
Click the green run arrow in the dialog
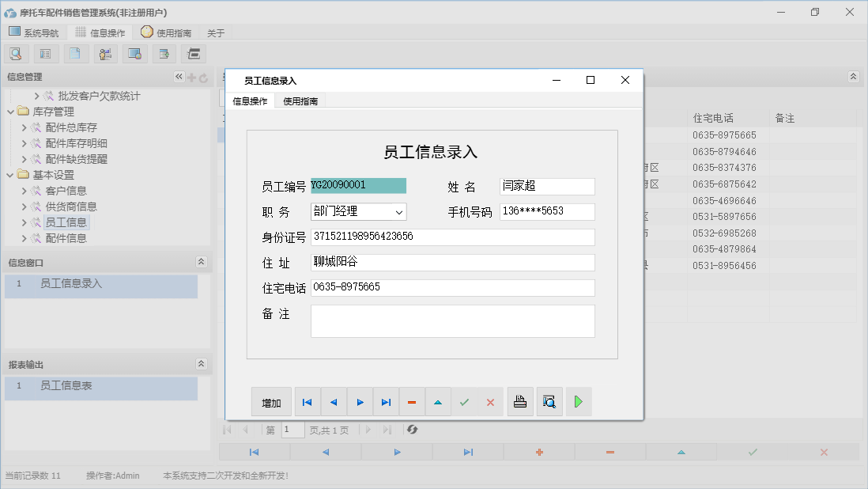578,402
